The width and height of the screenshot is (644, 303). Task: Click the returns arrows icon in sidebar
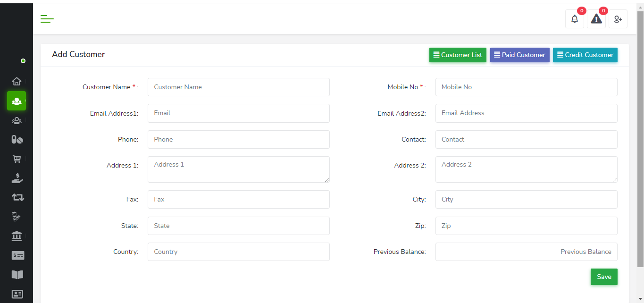click(17, 197)
